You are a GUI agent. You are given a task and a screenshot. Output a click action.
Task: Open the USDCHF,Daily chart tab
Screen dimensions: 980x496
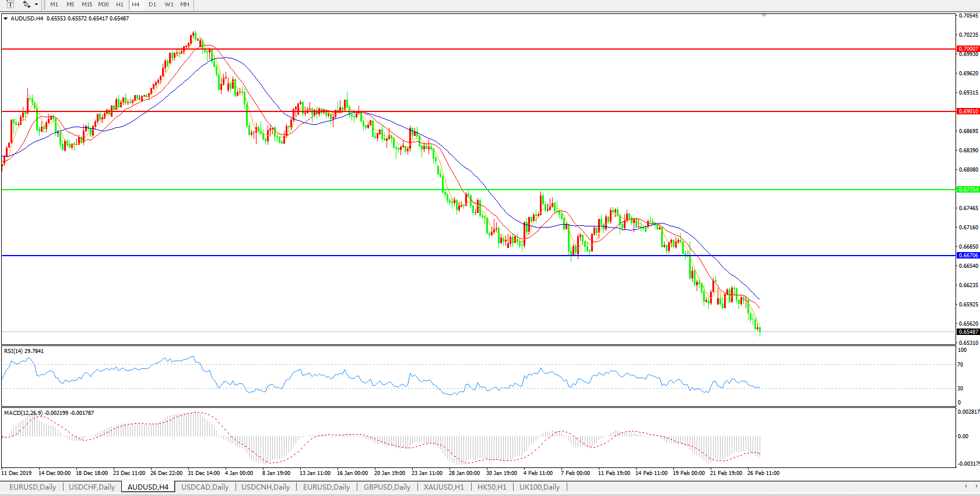[92, 487]
